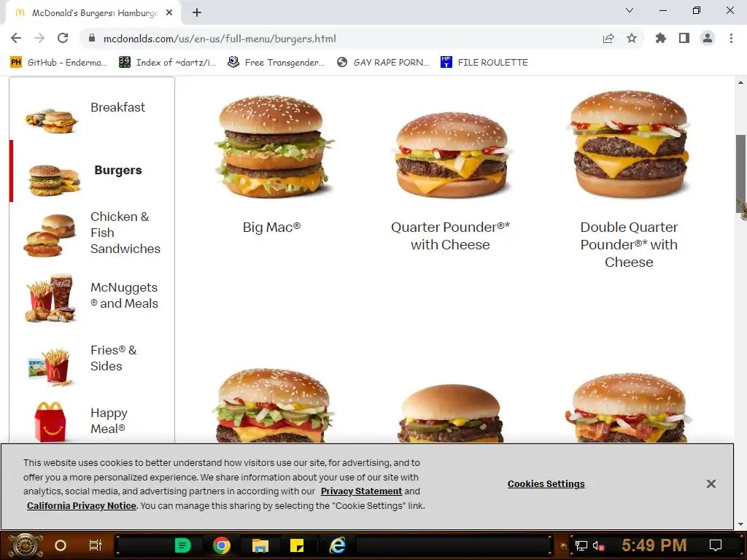The height and width of the screenshot is (560, 747).
Task: Click the Breakfast category food image
Action: point(52,121)
